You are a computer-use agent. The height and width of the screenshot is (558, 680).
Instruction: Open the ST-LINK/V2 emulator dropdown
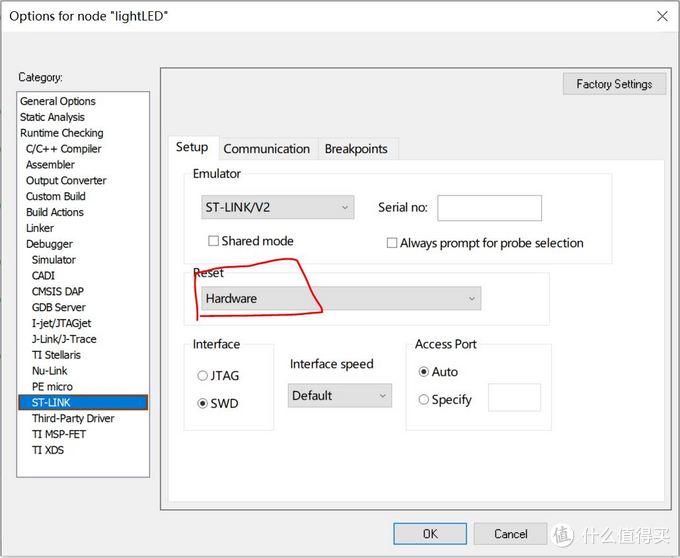click(278, 207)
